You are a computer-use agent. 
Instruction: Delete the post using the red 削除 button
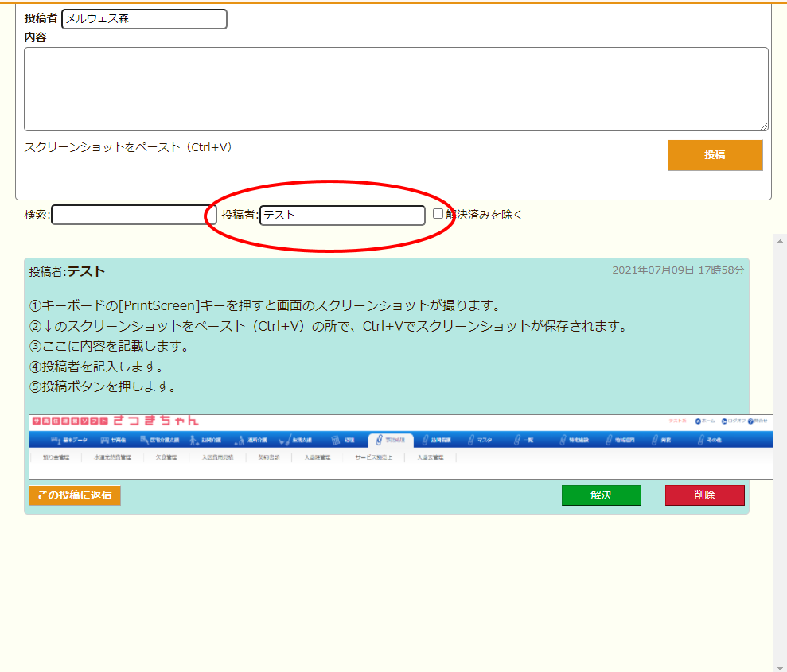pyautogui.click(x=704, y=495)
